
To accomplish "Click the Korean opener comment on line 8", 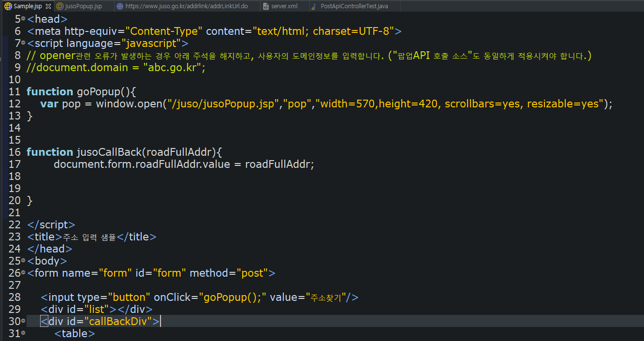I will point(309,56).
